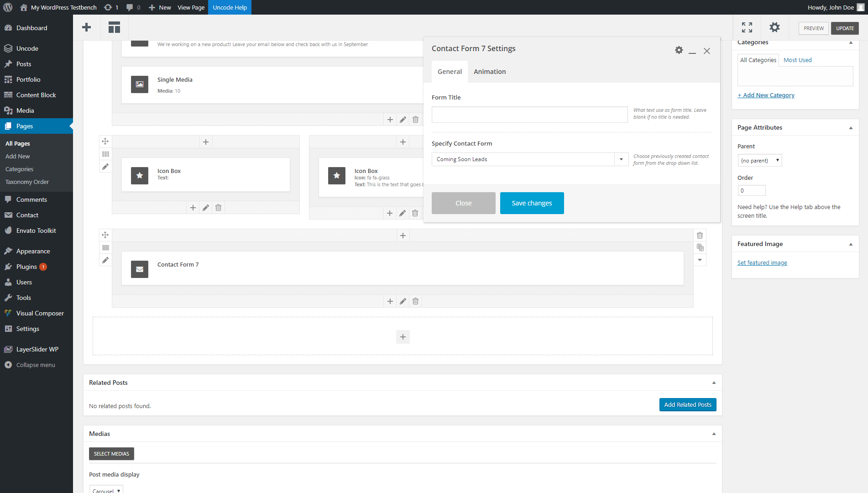Collapse the Page Attributes panel

pyautogui.click(x=851, y=128)
